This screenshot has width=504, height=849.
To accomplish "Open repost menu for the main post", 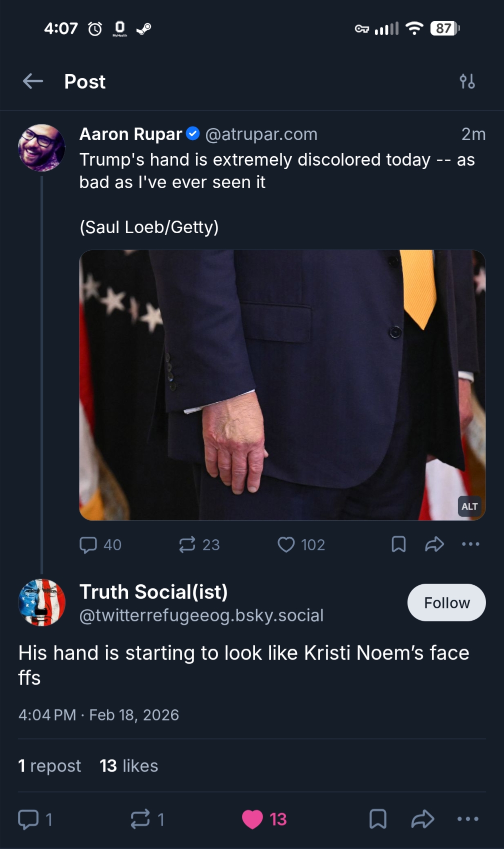I will pyautogui.click(x=140, y=819).
